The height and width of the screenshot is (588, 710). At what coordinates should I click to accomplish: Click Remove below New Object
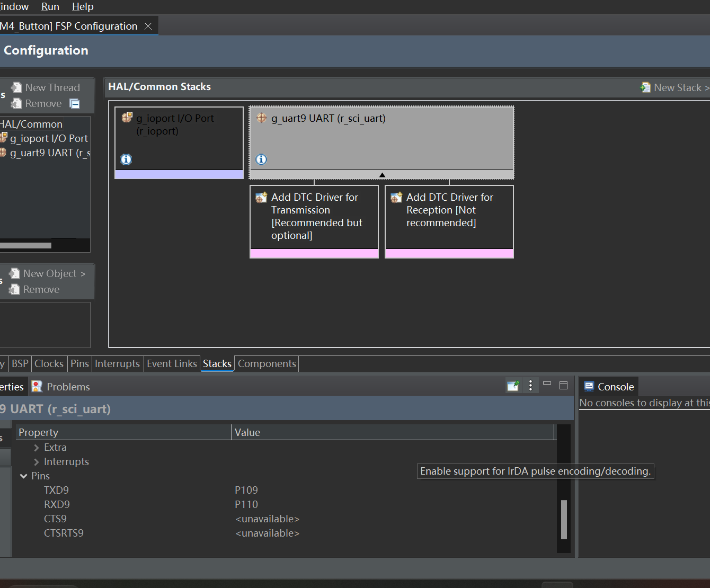coord(34,289)
